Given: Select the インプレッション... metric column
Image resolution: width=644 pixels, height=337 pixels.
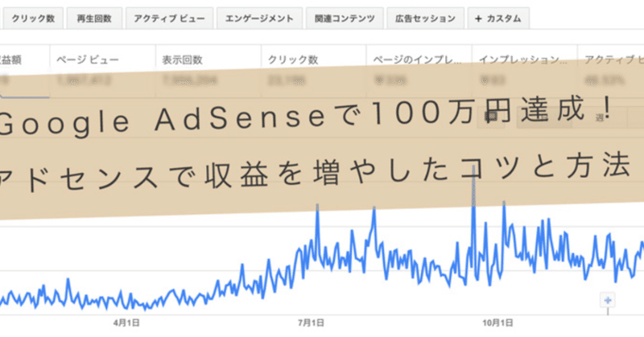Looking at the screenshot, I should click(x=525, y=71).
